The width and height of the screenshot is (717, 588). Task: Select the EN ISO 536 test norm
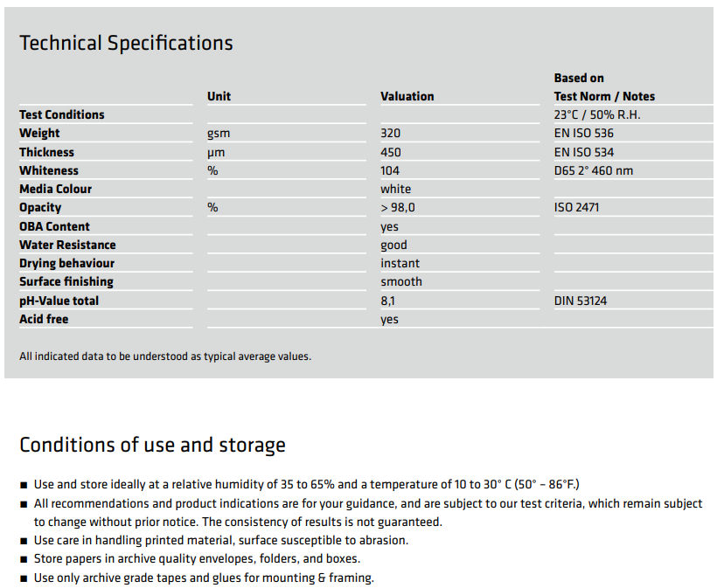click(x=583, y=133)
